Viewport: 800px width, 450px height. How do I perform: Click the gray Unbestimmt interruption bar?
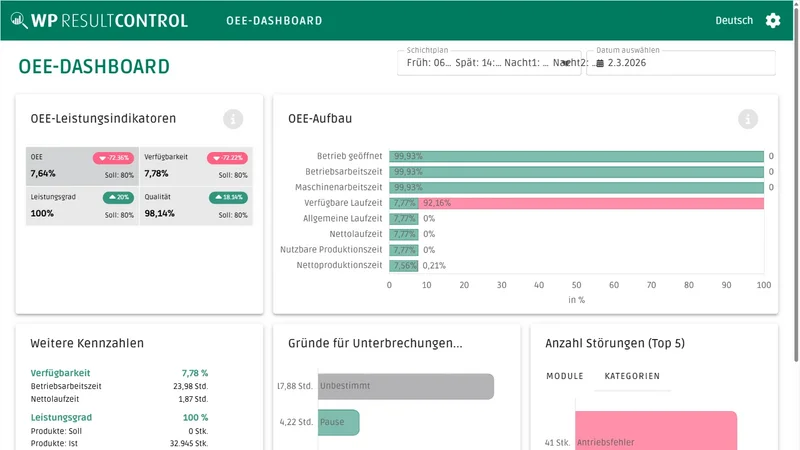pos(406,386)
